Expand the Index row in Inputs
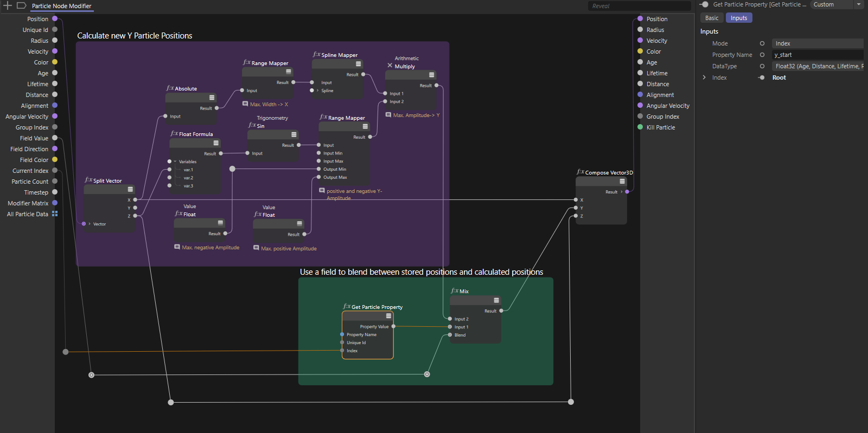Screen dimensions: 868x433 tap(704, 77)
